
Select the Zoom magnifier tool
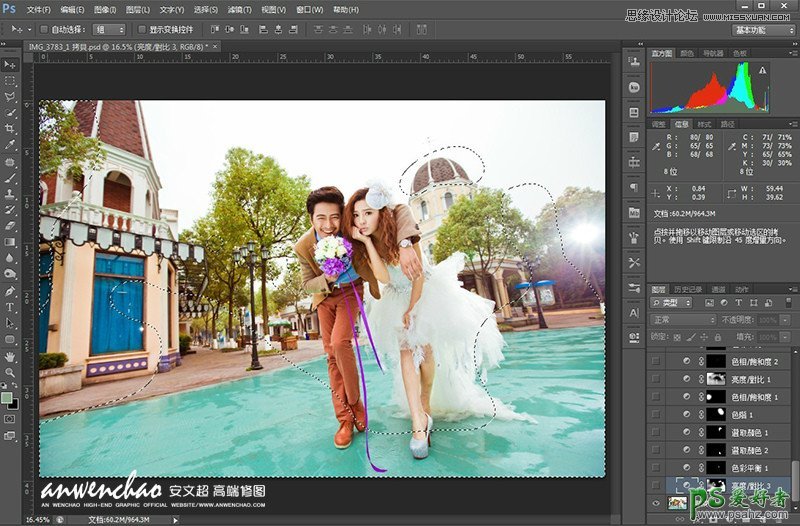pyautogui.click(x=10, y=372)
